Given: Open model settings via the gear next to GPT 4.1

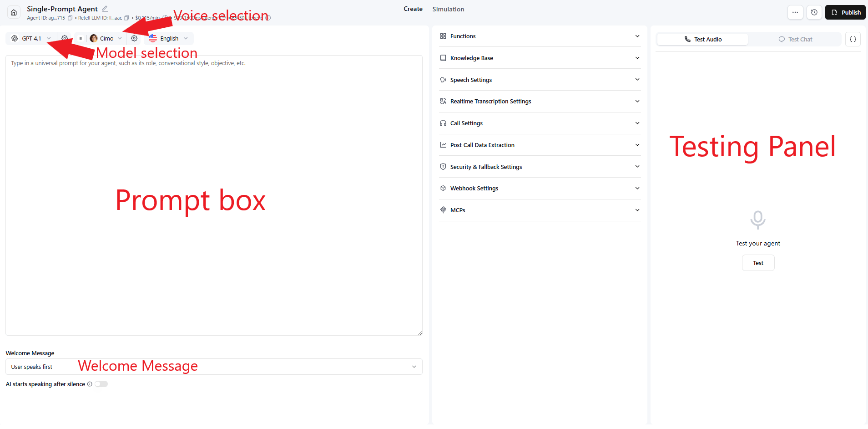Looking at the screenshot, I should click(x=65, y=38).
